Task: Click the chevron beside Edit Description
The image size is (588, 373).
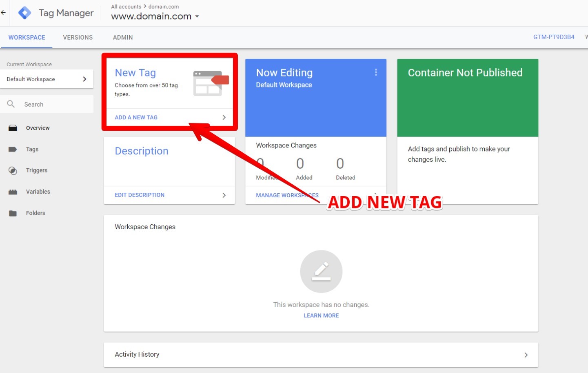Action: coord(224,195)
